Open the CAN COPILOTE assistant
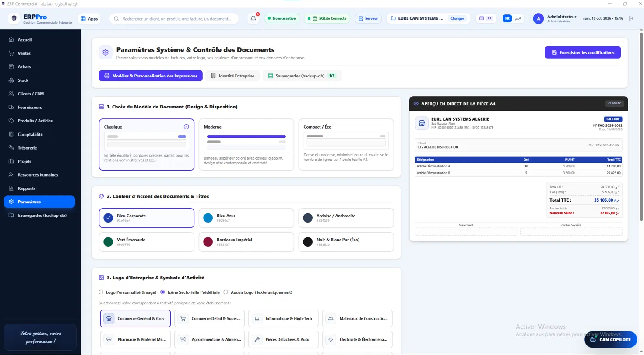Viewport: 644px width, 355px height. [611, 339]
